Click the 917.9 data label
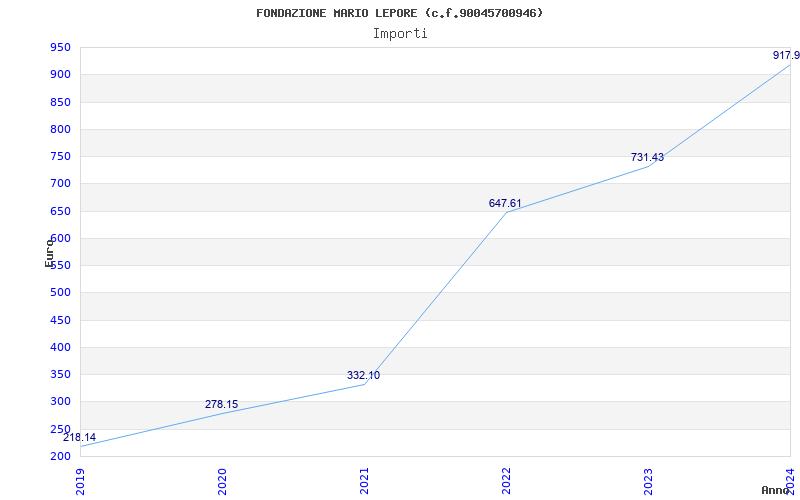Screen dimensions: 800x500 pos(786,55)
